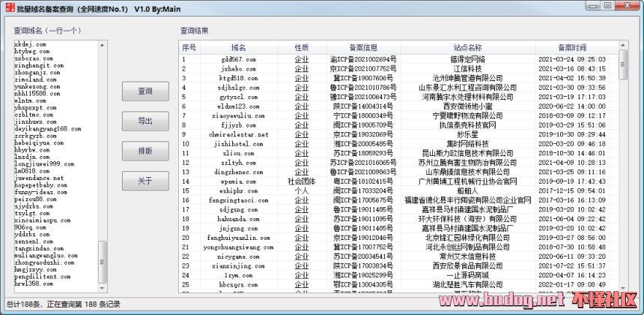The height and width of the screenshot is (315, 644).
Task: Click xincaimiaopu.com in domain list
Action: click(42, 220)
